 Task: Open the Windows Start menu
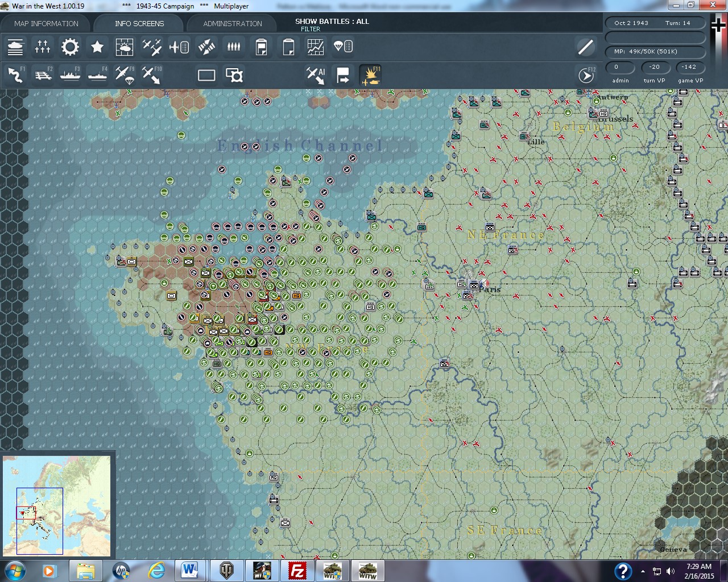coord(15,571)
